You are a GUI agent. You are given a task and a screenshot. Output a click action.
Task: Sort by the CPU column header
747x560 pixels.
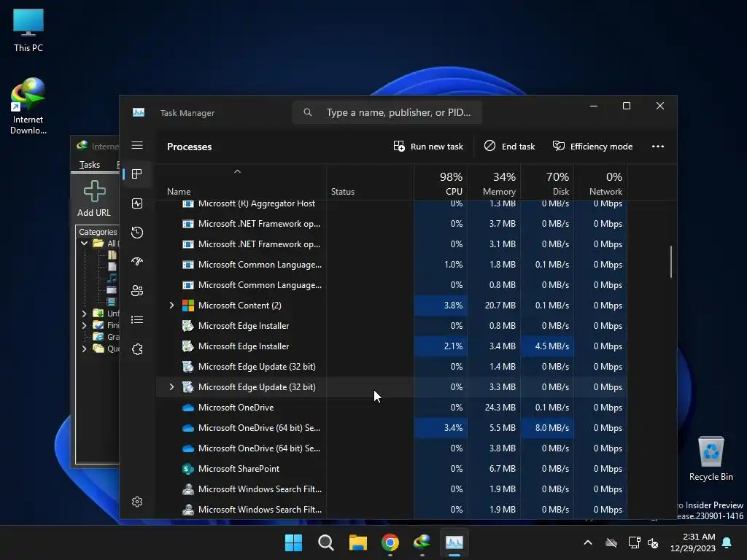point(441,184)
